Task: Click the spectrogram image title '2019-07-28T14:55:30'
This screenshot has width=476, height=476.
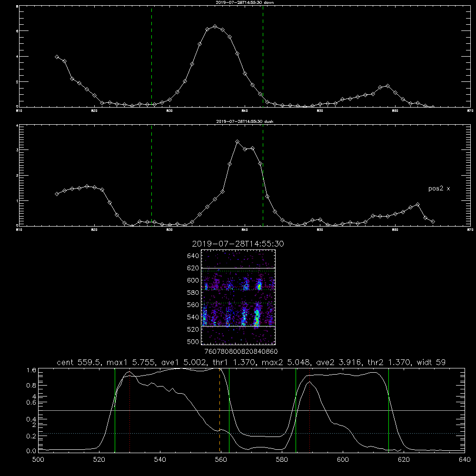Action: (238, 244)
